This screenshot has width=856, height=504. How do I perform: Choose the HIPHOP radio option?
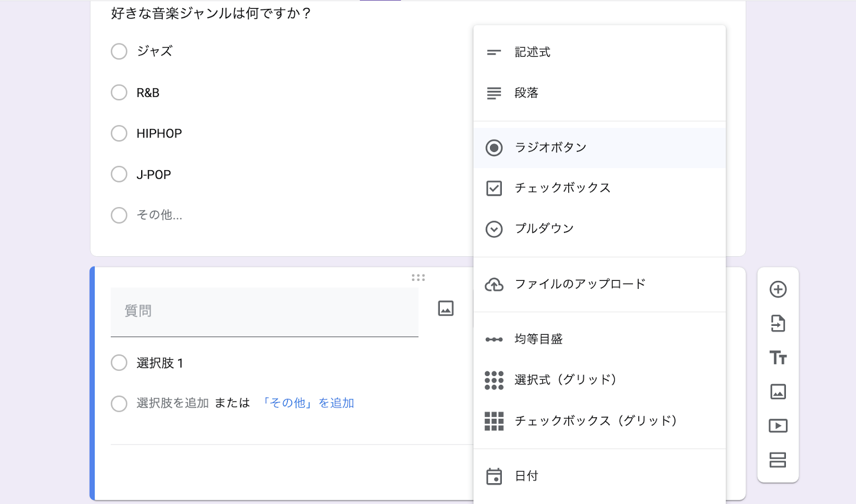pyautogui.click(x=119, y=133)
